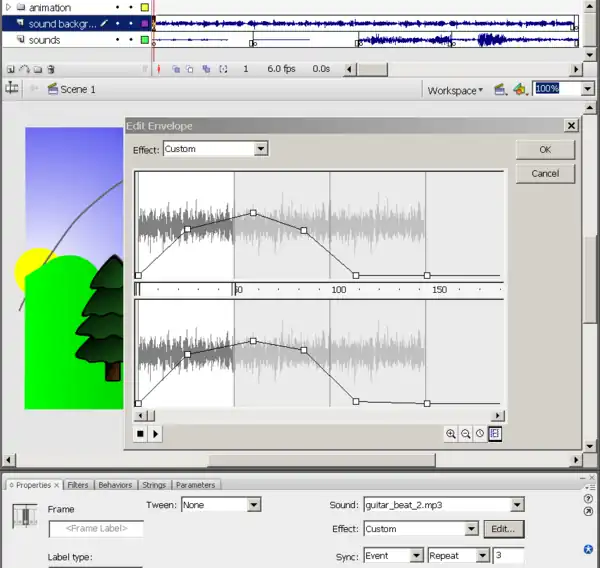Image resolution: width=600 pixels, height=568 pixels.
Task: Switch envelope display to frames icon
Action: [x=495, y=434]
